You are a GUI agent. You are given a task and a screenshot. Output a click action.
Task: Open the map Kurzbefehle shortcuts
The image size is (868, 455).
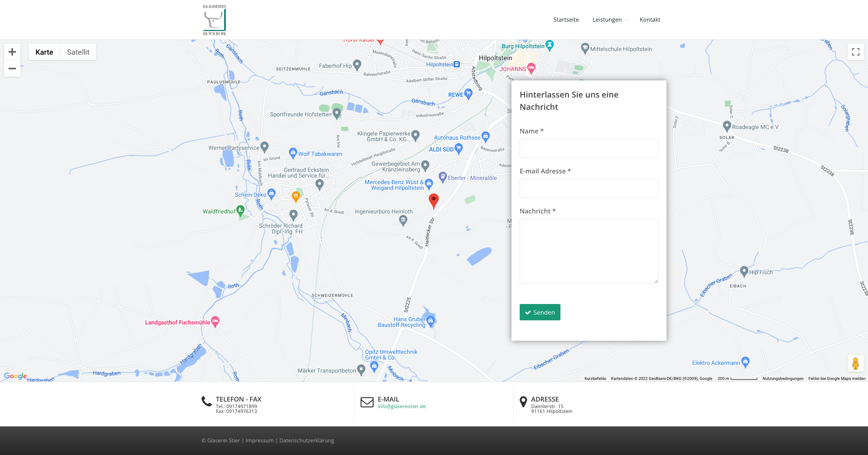coord(595,379)
